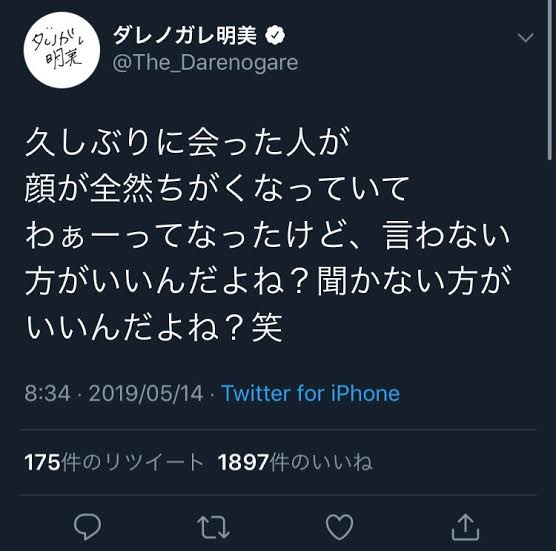Click tweet line starting わぁーってなったけど

[267, 235]
